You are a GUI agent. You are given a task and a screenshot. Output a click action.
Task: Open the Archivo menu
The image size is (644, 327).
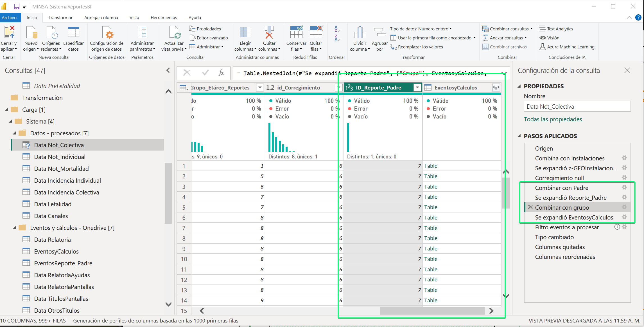[x=9, y=17]
